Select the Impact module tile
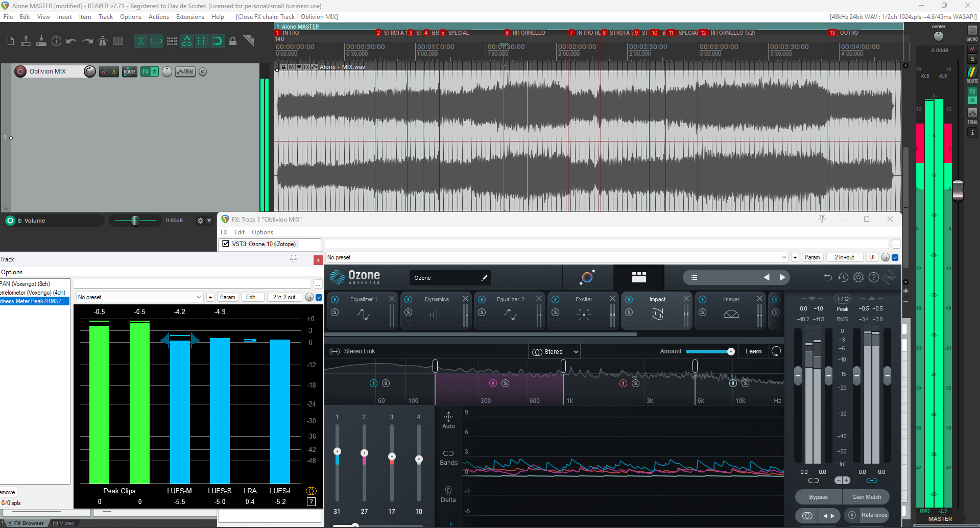980x528 pixels. (657, 310)
